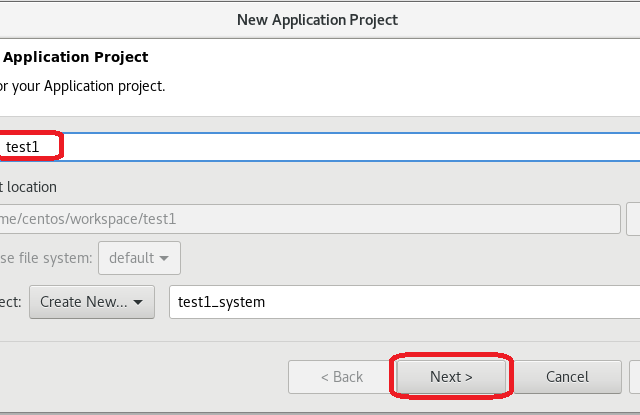Click the cut-off button right of Cancel
The width and height of the screenshot is (640, 415).
[x=635, y=377]
